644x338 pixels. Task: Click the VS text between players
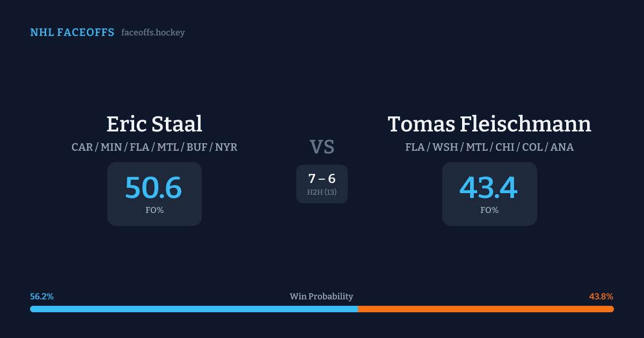point(322,146)
